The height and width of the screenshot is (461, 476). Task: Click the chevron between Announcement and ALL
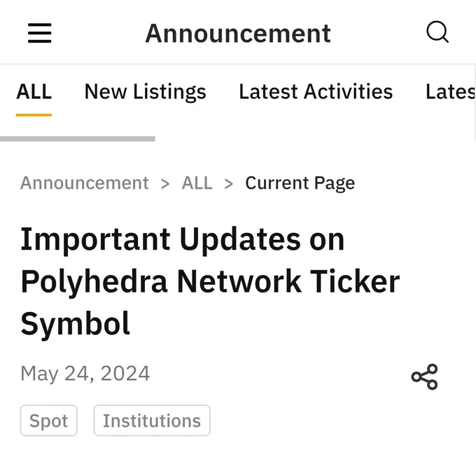click(x=165, y=184)
